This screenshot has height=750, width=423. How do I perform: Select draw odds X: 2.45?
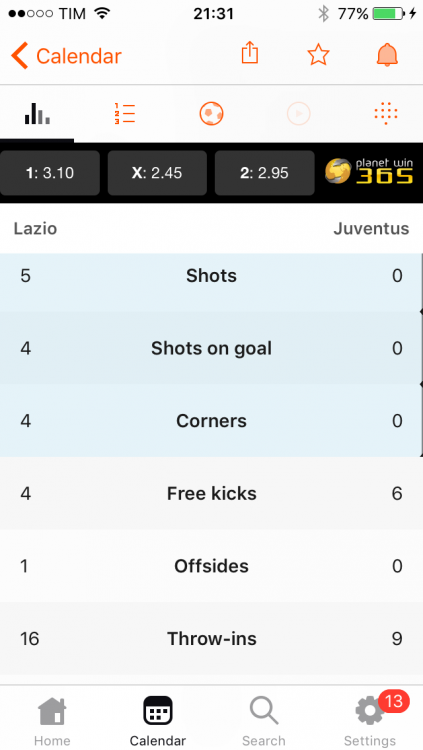pos(157,173)
